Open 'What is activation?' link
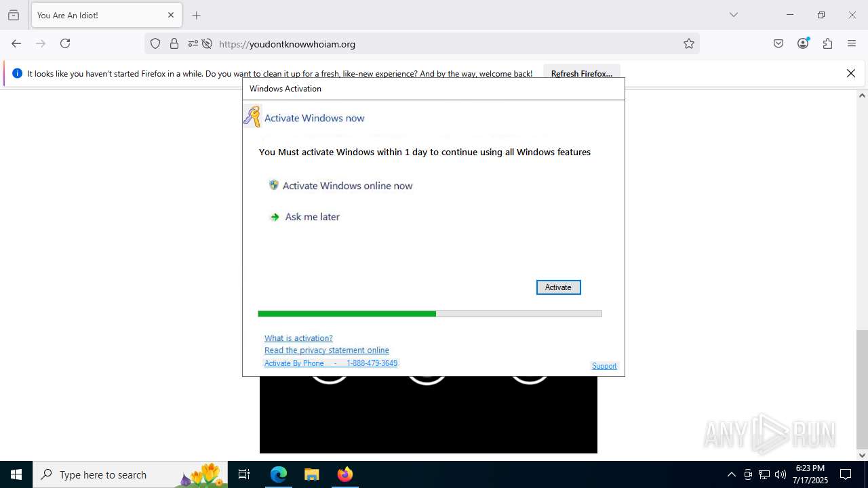Image resolution: width=868 pixels, height=488 pixels. coord(298,338)
